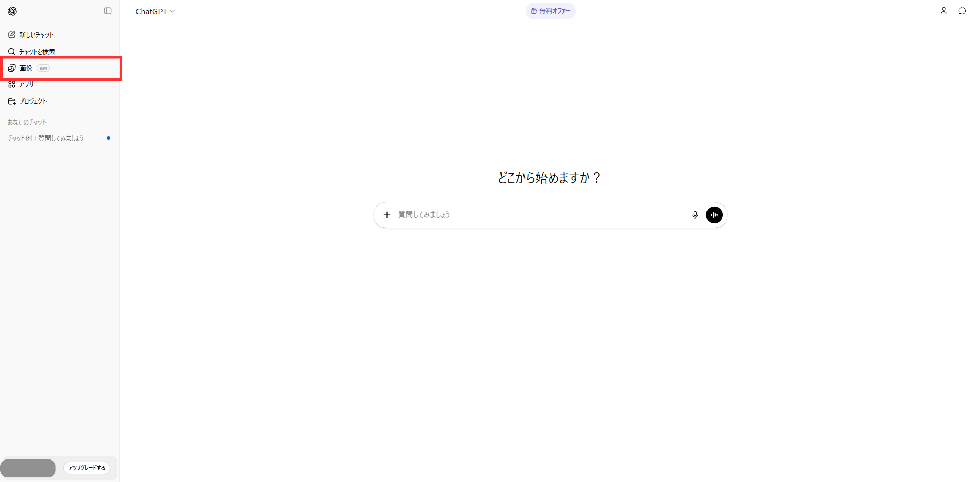Collapse the sidebar with the panel toggle icon
Image resolution: width=980 pixels, height=482 pixels.
click(108, 11)
